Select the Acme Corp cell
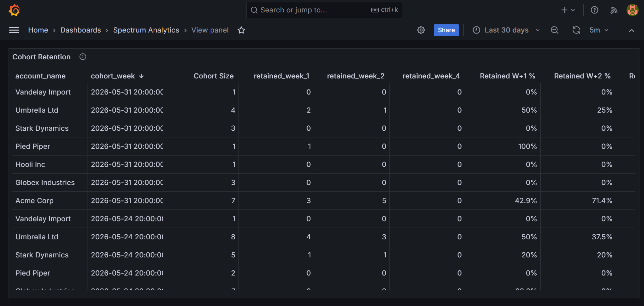The width and height of the screenshot is (644, 306). point(50,201)
